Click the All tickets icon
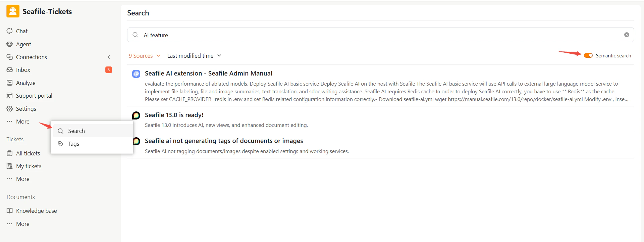 coord(10,153)
